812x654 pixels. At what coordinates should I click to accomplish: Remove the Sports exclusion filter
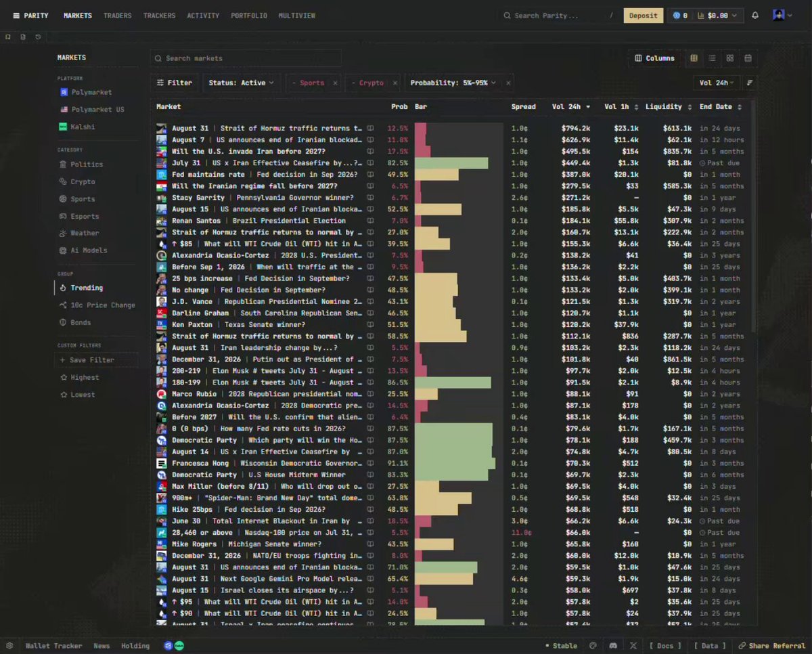point(335,83)
